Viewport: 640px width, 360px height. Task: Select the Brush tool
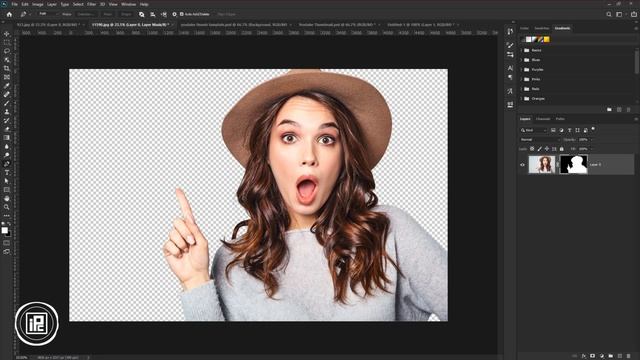[x=7, y=103]
